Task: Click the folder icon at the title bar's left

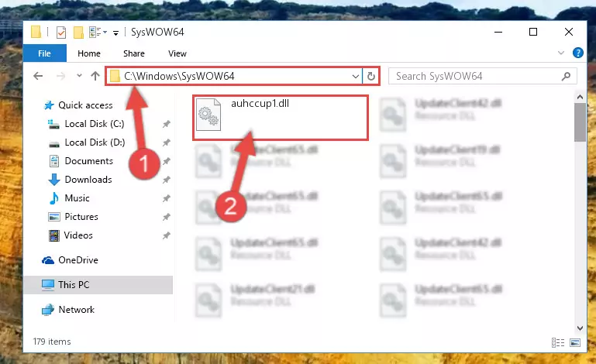Action: click(36, 32)
